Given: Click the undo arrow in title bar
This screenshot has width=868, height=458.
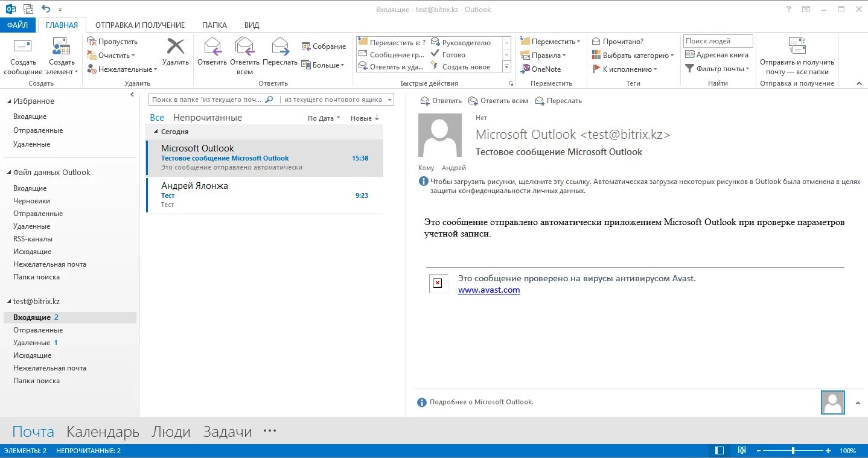Looking at the screenshot, I should tap(46, 9).
